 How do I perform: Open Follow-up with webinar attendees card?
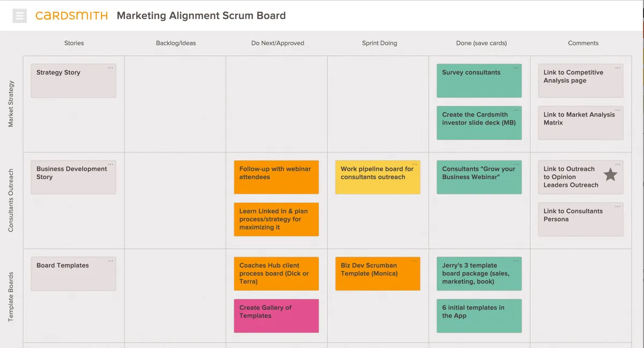276,177
